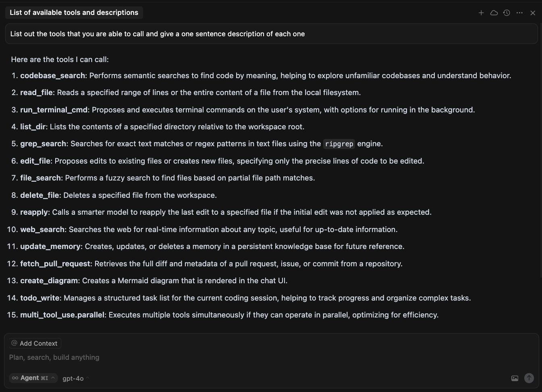This screenshot has width=542, height=392.
Task: Open the gpt-4o model selector
Action: 76,378
